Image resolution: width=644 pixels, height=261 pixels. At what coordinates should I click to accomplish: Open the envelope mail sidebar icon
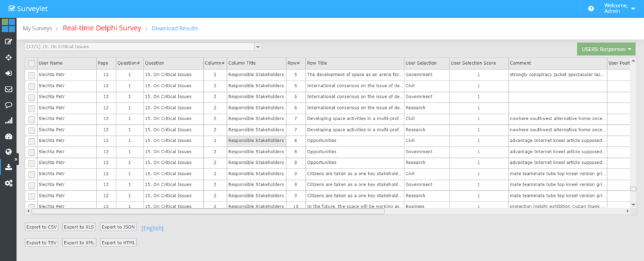tap(8, 89)
